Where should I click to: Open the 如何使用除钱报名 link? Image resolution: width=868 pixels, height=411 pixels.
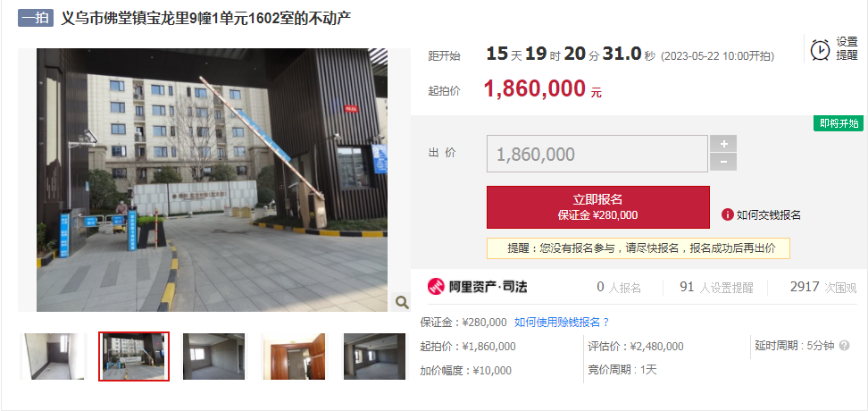coord(562,323)
